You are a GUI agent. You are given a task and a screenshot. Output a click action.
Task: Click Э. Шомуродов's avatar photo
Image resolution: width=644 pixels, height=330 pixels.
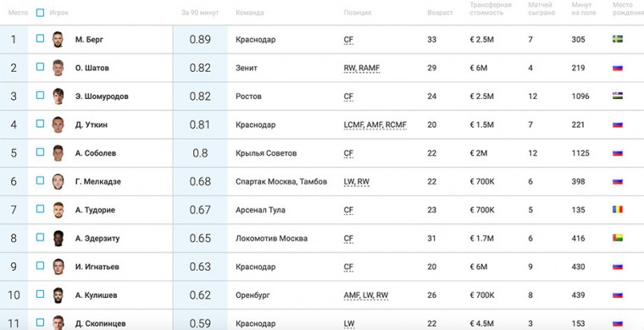[58, 96]
